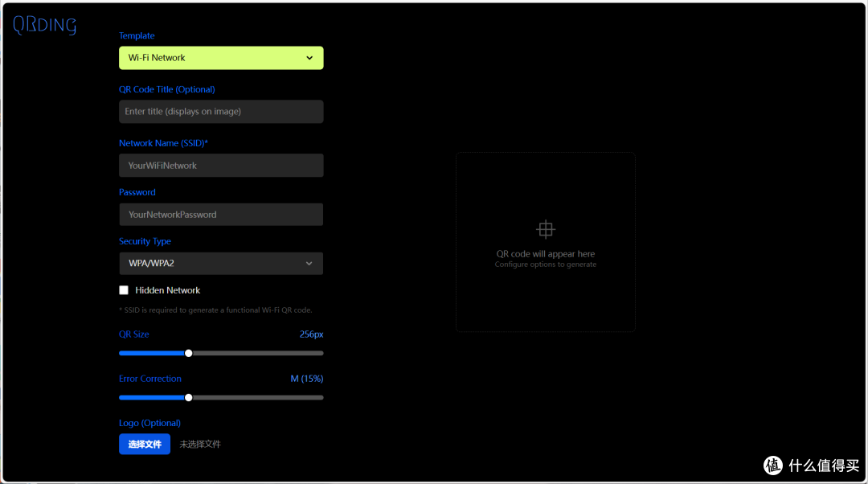Click the QR Code Title input field
The width and height of the screenshot is (868, 484).
click(x=221, y=111)
